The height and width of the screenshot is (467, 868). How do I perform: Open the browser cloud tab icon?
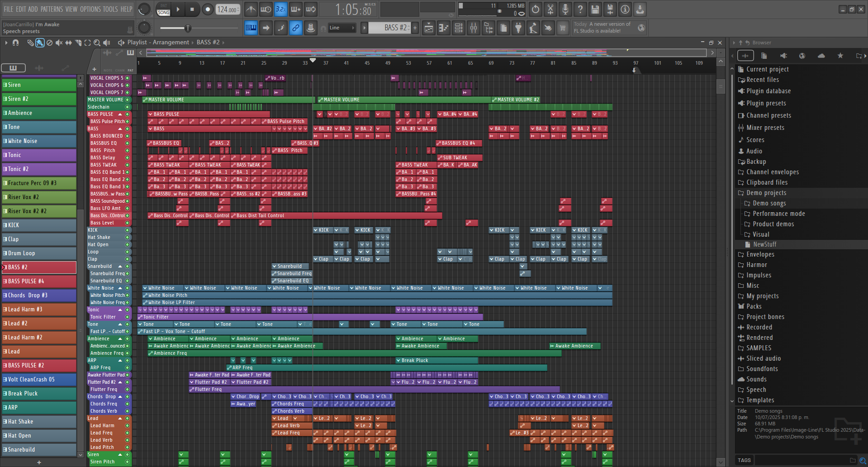tap(821, 56)
